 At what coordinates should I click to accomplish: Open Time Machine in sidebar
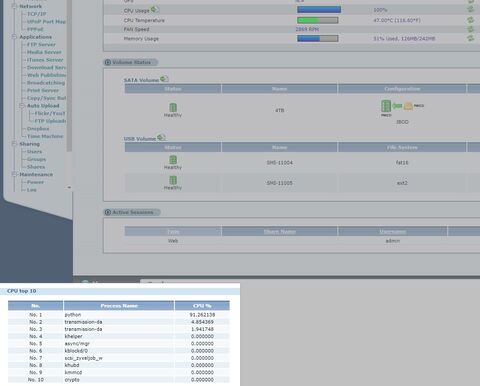[45, 136]
